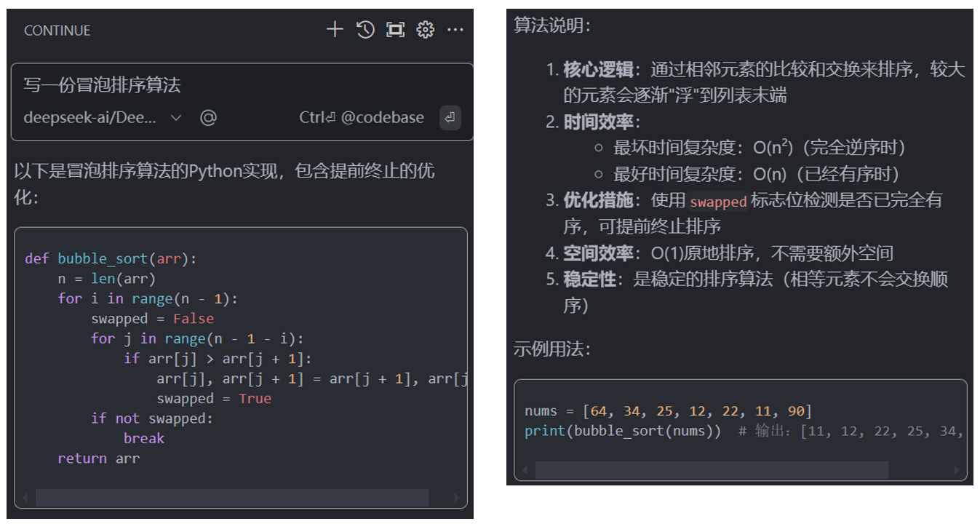Click left scroll arrow under bubble_sort code block
The image size is (980, 524).
(x=25, y=499)
